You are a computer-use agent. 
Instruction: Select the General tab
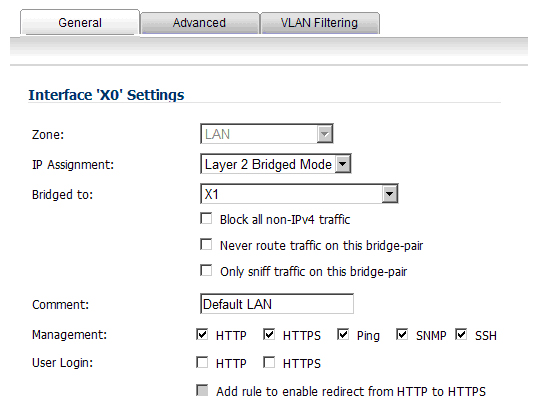click(x=80, y=22)
